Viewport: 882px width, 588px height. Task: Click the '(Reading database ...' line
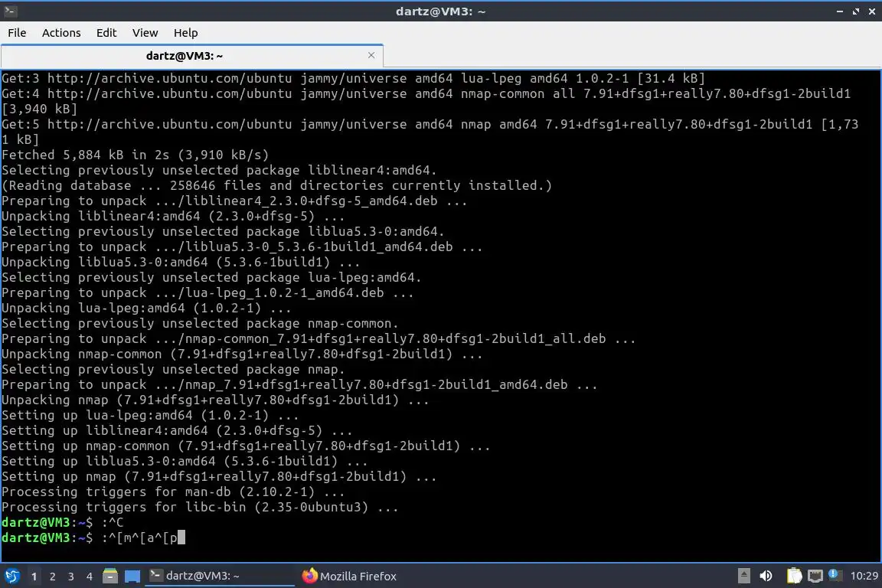click(x=276, y=186)
